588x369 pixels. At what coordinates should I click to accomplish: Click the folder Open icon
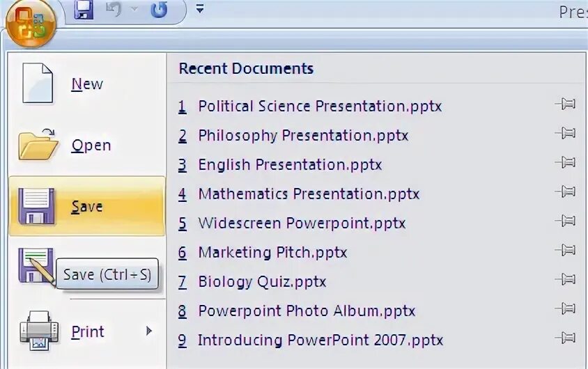[x=38, y=144]
